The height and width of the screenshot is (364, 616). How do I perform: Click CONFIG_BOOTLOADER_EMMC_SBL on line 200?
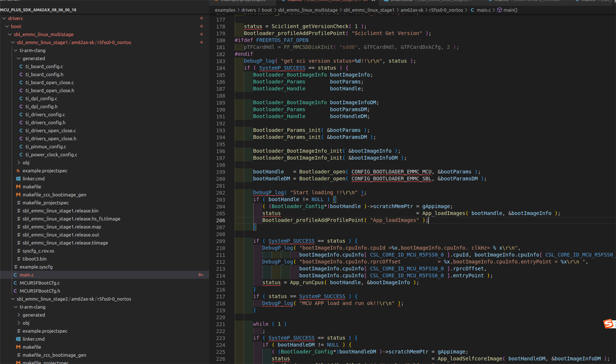pyautogui.click(x=391, y=179)
